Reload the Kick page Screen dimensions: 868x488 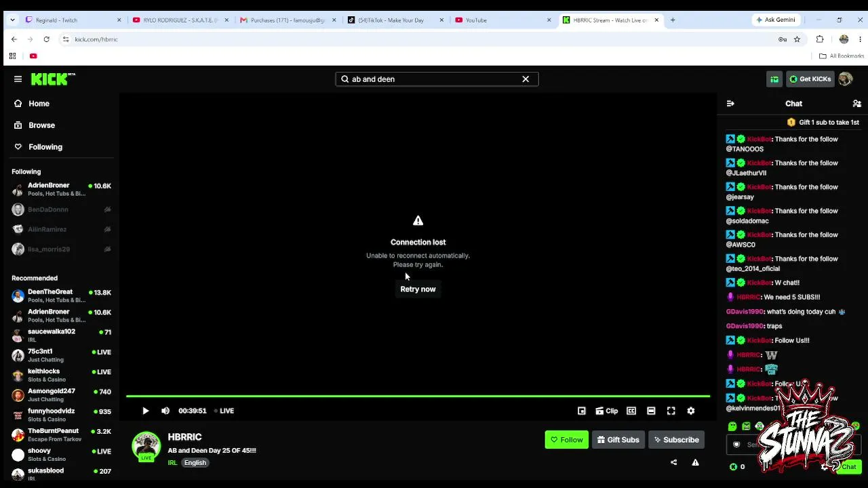46,39
